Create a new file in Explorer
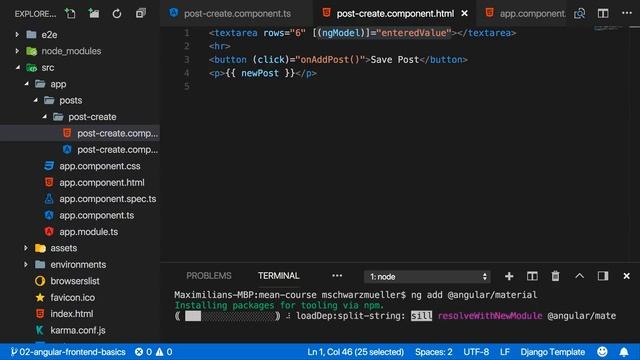The width and height of the screenshot is (640, 360). click(70, 14)
